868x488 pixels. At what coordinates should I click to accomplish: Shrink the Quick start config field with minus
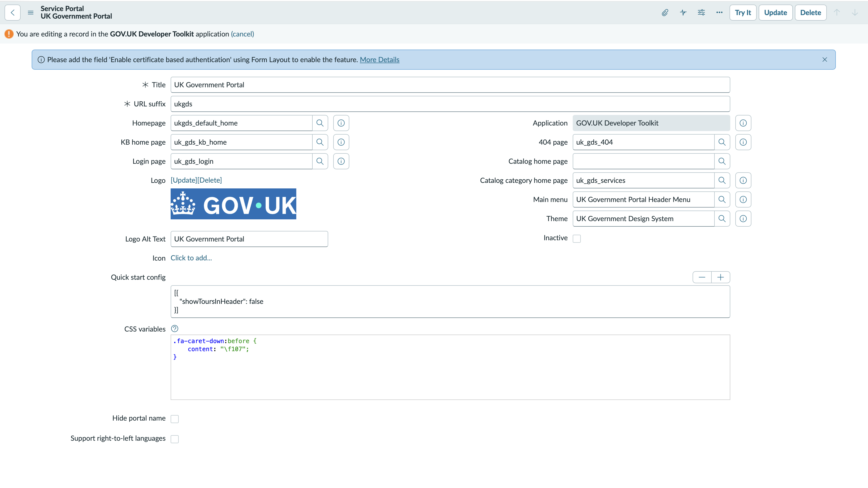(x=702, y=277)
